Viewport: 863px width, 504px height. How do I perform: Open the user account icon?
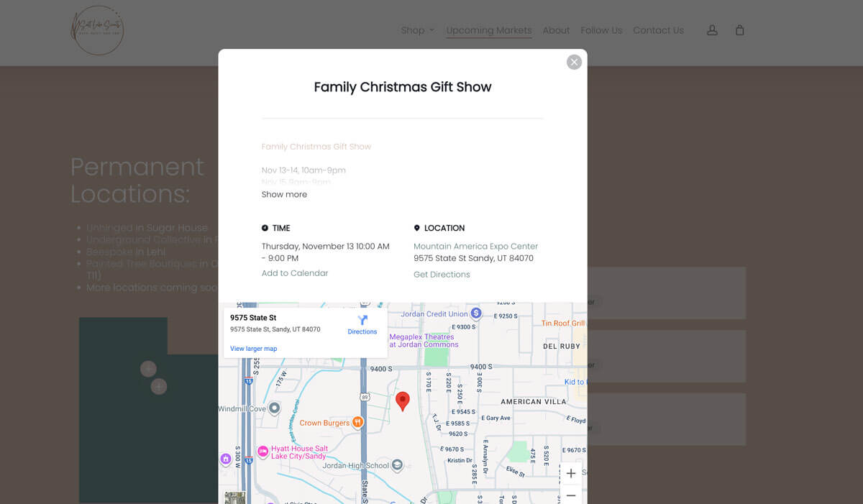point(712,30)
